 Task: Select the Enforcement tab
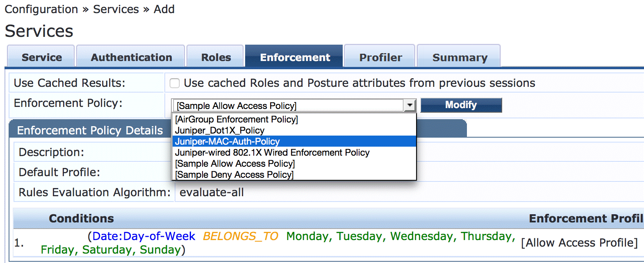[295, 57]
